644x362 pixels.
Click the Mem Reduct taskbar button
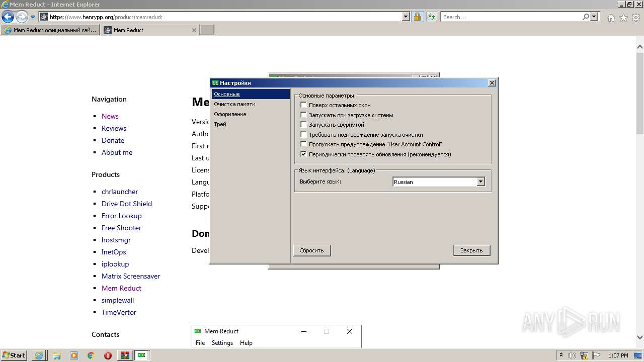(x=142, y=355)
